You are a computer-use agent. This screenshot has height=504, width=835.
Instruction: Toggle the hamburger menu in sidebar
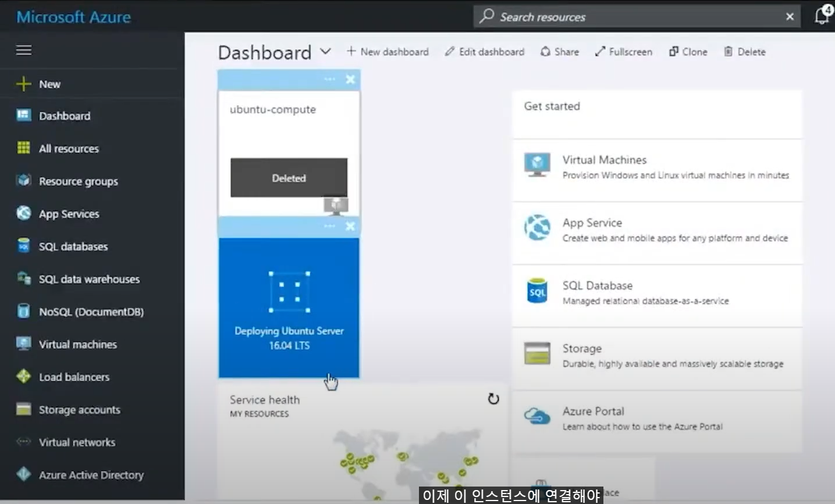tap(24, 50)
